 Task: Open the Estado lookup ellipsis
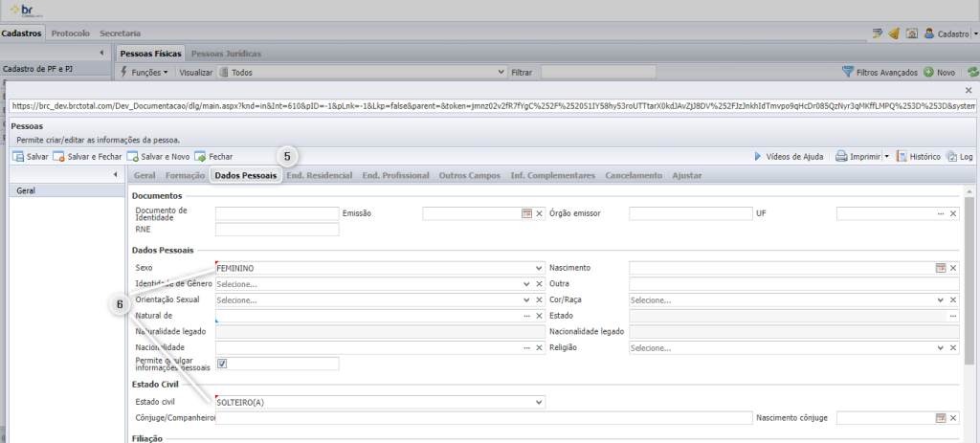tap(953, 316)
